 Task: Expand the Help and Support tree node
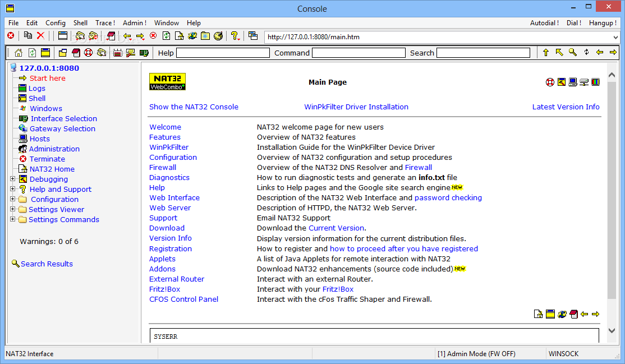(13, 189)
